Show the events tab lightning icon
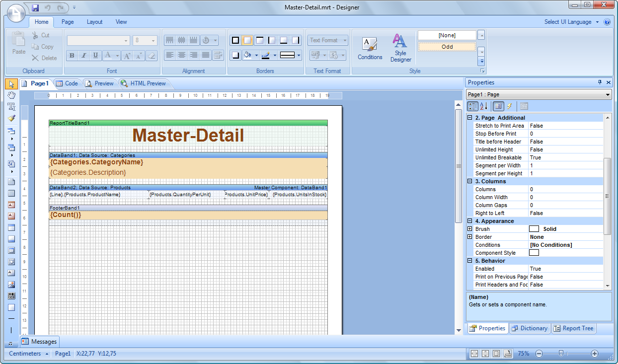The width and height of the screenshot is (618, 364). pos(510,106)
